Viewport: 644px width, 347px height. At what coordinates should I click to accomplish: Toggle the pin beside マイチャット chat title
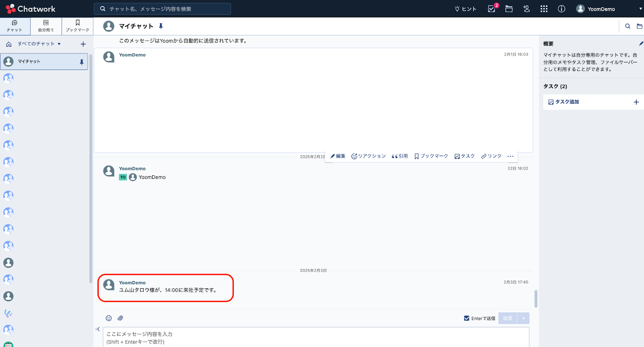pos(161,26)
